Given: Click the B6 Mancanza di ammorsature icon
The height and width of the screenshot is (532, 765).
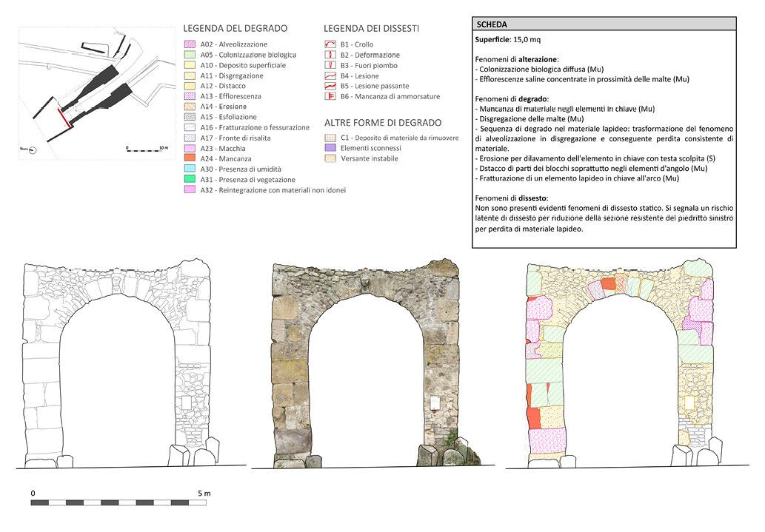Looking at the screenshot, I should click(x=330, y=97).
